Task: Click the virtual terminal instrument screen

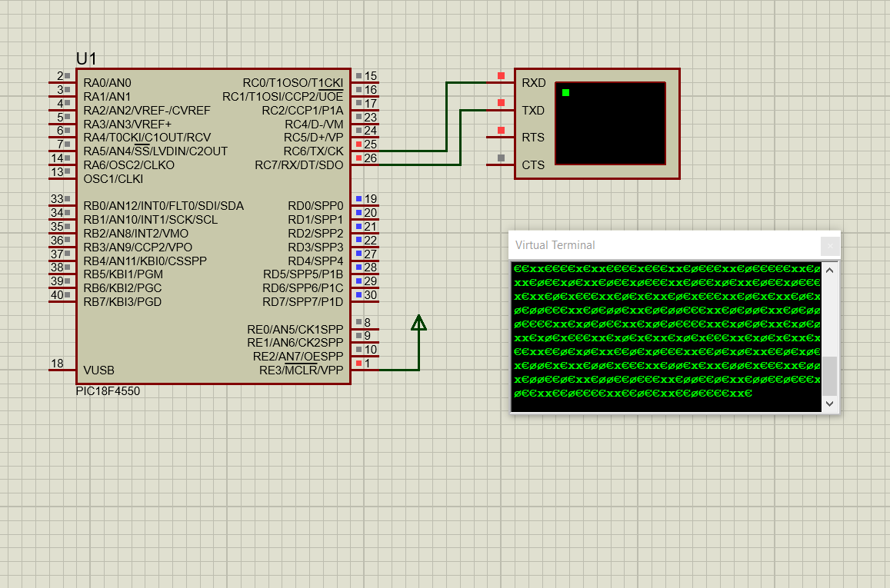Action: pos(610,124)
